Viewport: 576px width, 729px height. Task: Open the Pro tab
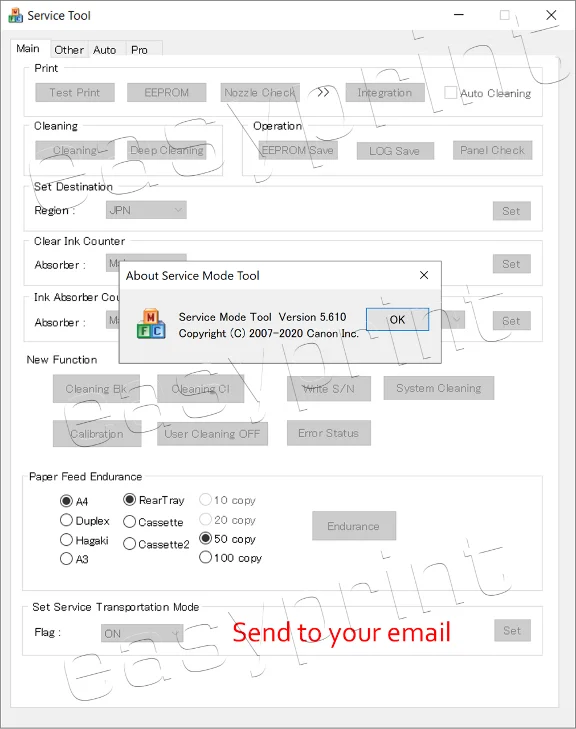click(x=139, y=50)
